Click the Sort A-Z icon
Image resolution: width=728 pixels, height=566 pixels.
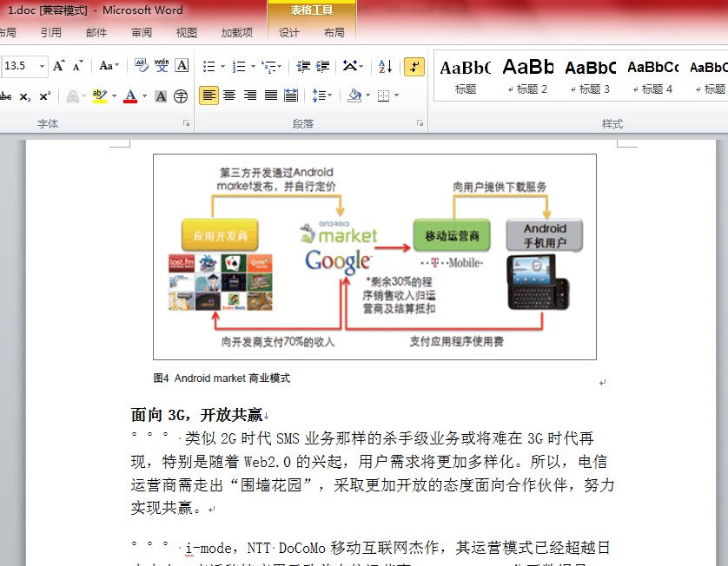pyautogui.click(x=386, y=67)
